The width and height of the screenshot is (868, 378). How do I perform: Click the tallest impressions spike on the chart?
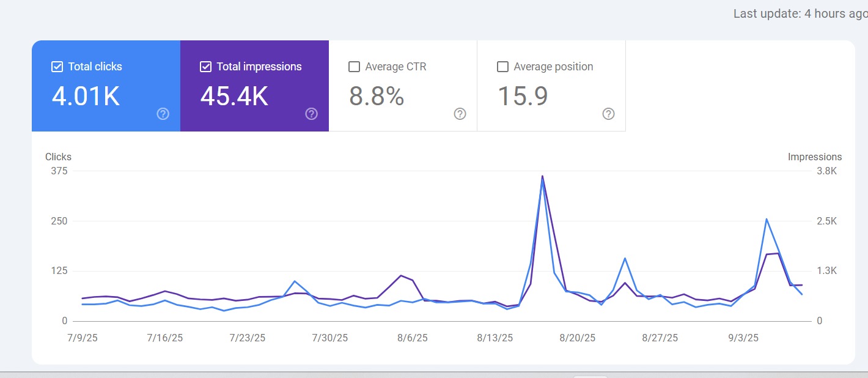(543, 177)
